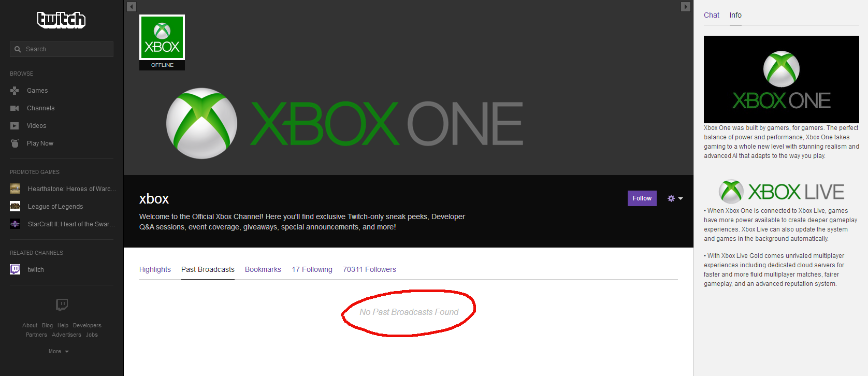
Task: Expand the More footer menu
Action: pyautogui.click(x=59, y=352)
